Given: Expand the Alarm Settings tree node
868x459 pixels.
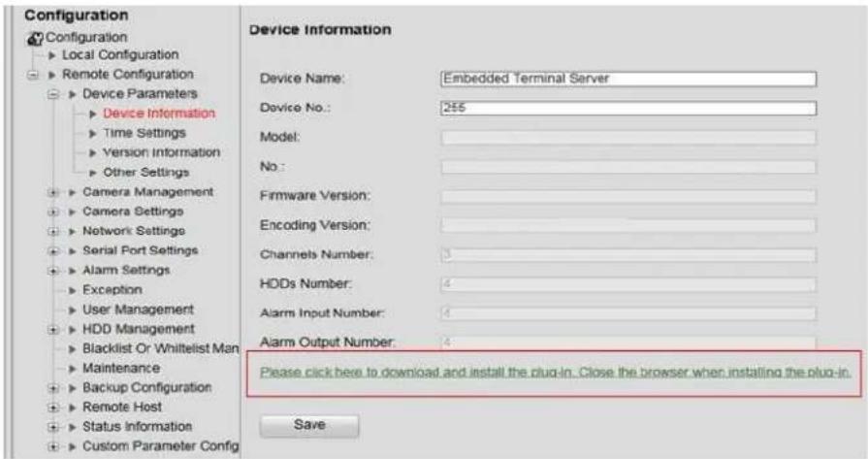Looking at the screenshot, I should coord(53,270).
